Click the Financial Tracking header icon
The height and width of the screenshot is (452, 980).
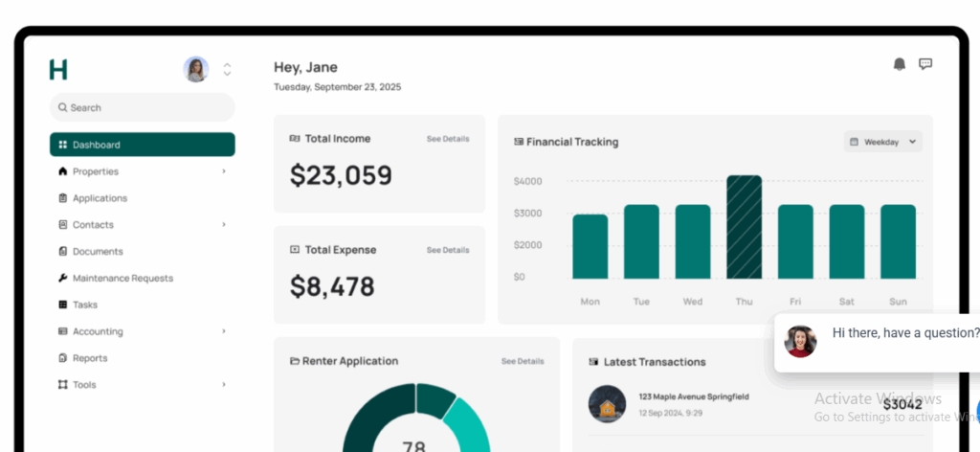click(x=519, y=142)
